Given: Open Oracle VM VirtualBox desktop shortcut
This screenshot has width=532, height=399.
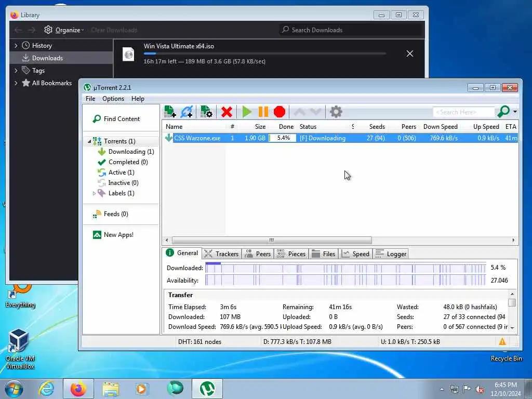Looking at the screenshot, I should [x=20, y=349].
